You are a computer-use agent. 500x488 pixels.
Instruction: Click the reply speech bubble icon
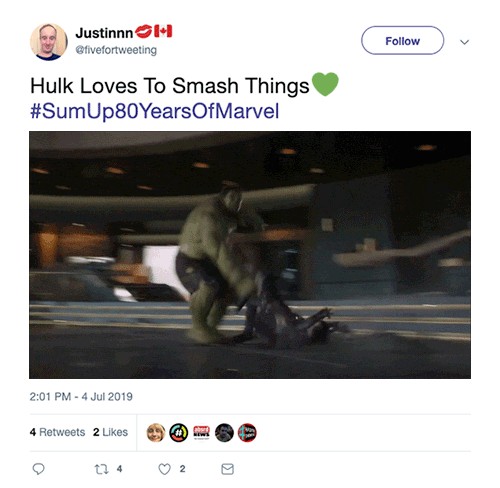(x=38, y=469)
